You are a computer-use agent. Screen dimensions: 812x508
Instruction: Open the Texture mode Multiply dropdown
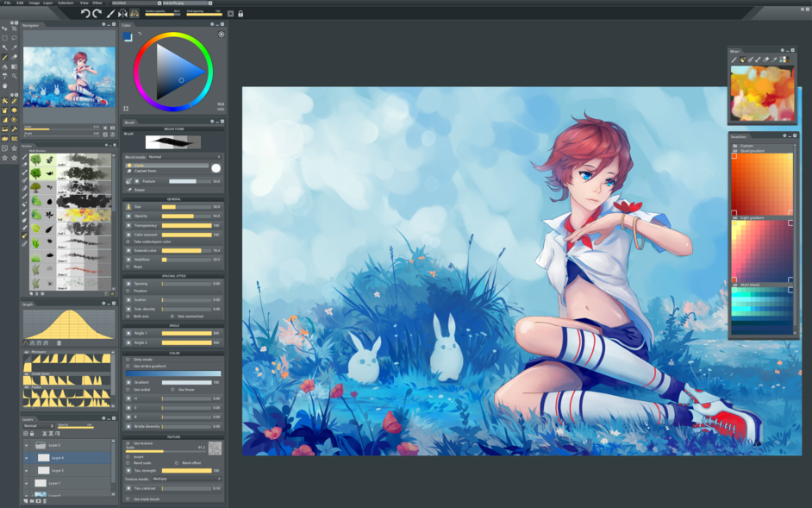186,479
